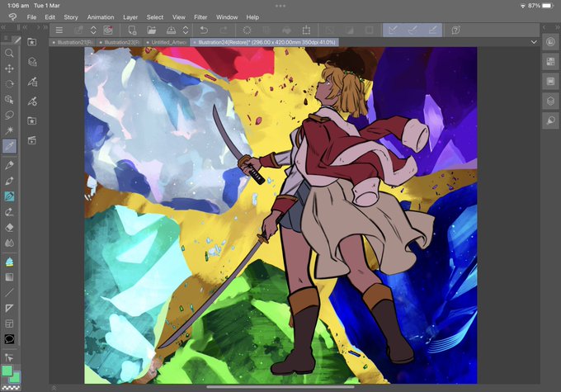
Task: Select the dotted-circle rotate tool
Action: pyautogui.click(x=9, y=84)
